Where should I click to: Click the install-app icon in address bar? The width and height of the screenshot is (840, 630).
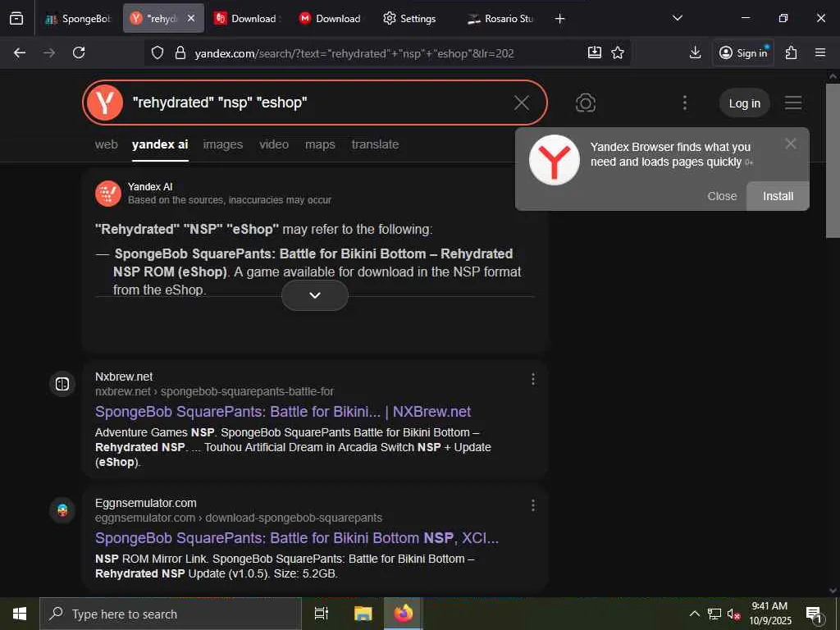tap(595, 52)
